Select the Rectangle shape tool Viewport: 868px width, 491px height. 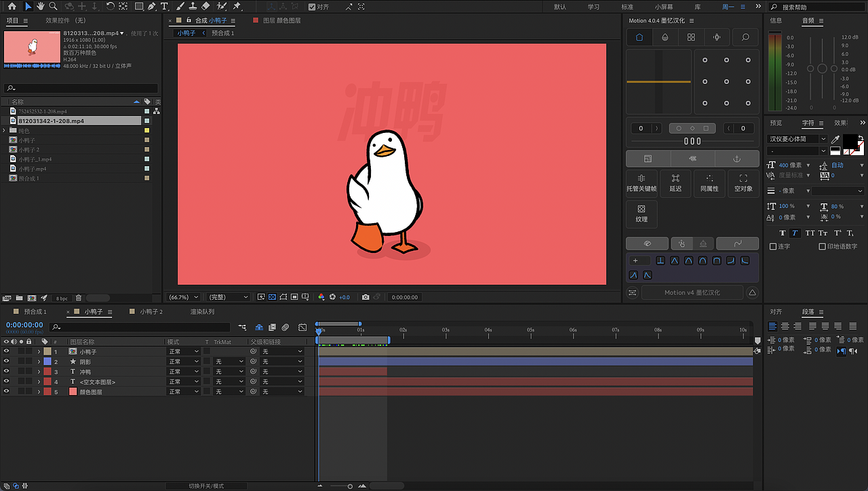139,6
